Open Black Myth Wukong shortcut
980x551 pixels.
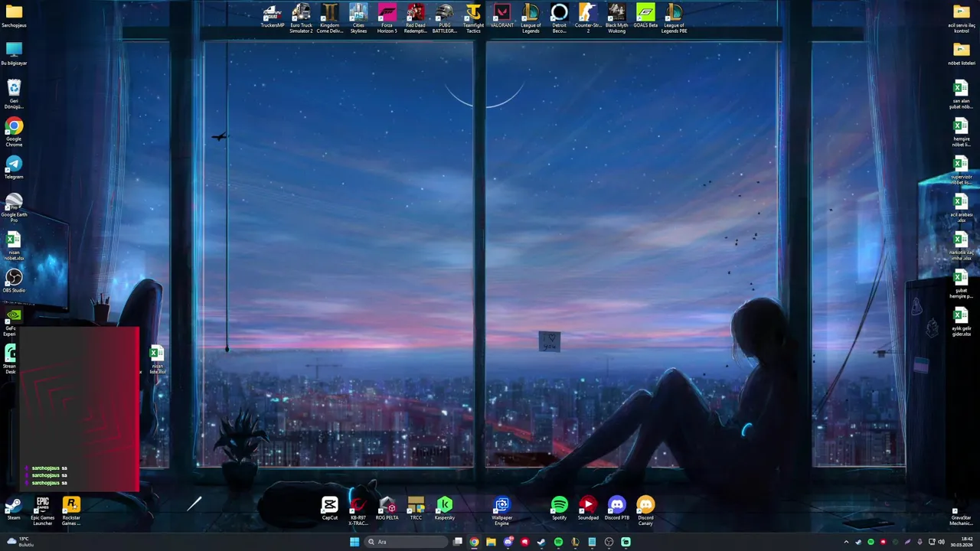click(x=616, y=18)
